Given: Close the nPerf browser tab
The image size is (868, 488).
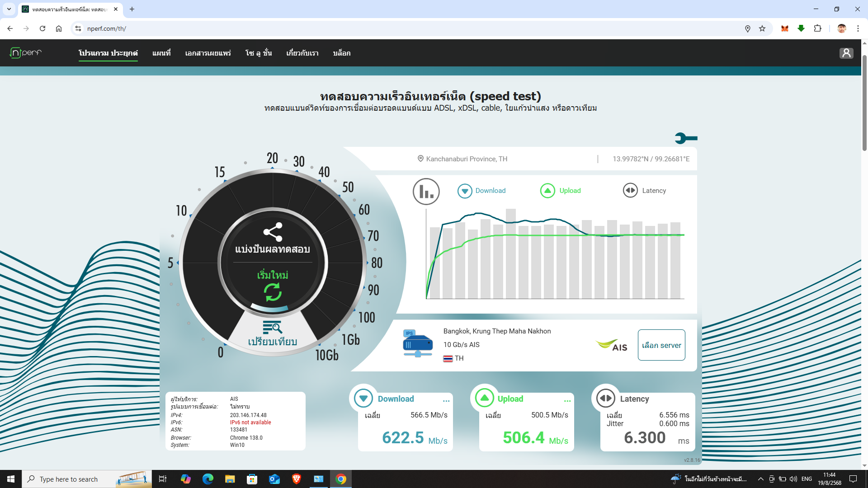Looking at the screenshot, I should 116,9.
